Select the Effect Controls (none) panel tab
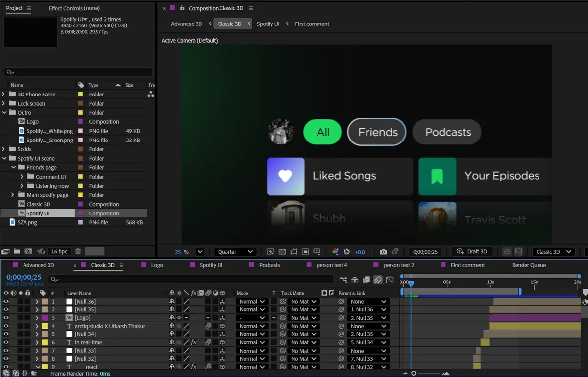This screenshot has width=588, height=377. [x=74, y=8]
